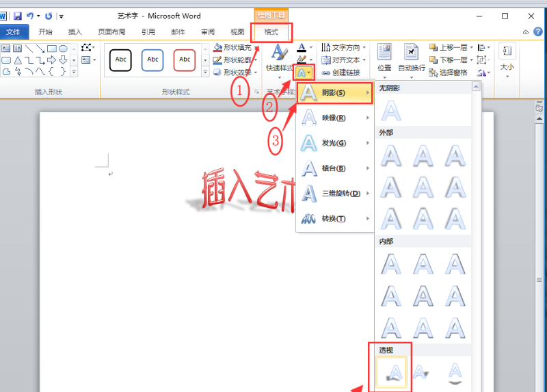Open the 位置 position button
Image resolution: width=547 pixels, height=392 pixels.
(x=384, y=61)
